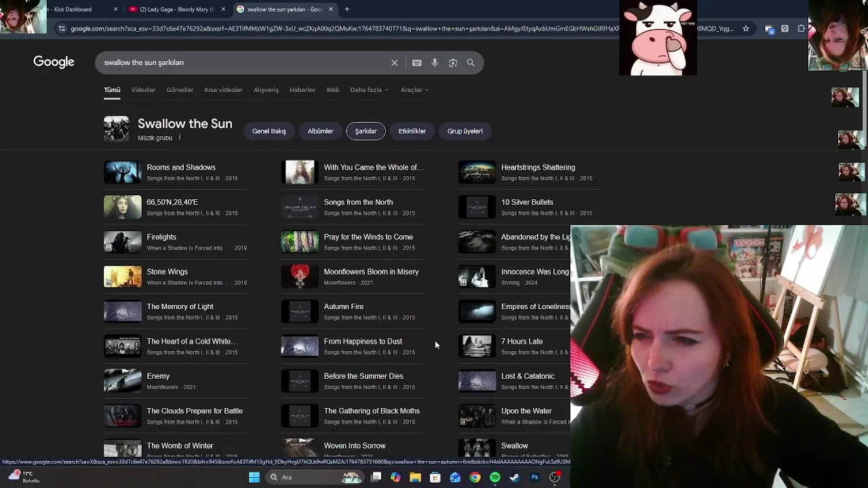Image resolution: width=868 pixels, height=488 pixels.
Task: Open the on-screen keyboard input tool
Action: pos(416,62)
